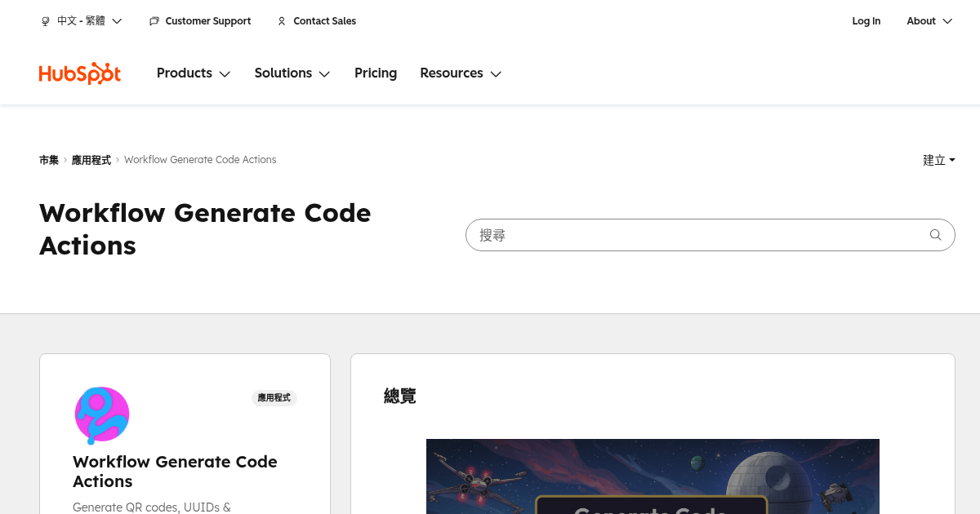Screen dimensions: 980x514
Task: Click the globe language icon
Action: point(46,21)
